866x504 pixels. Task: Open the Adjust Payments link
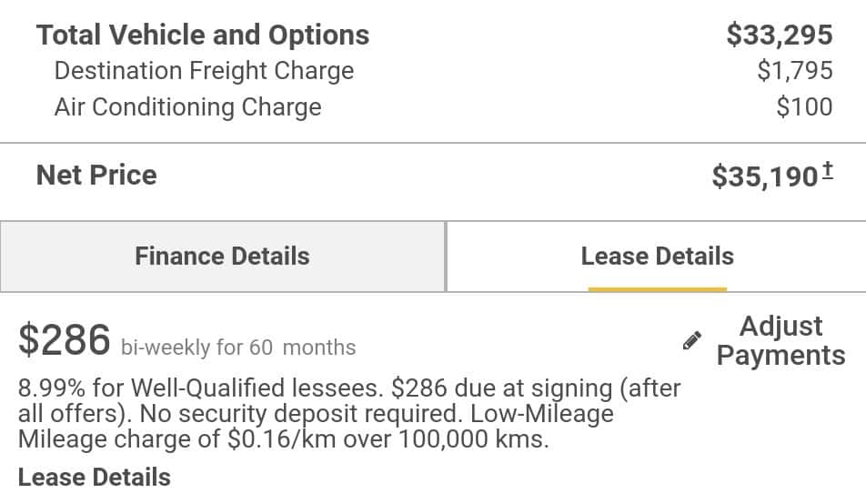tap(780, 340)
